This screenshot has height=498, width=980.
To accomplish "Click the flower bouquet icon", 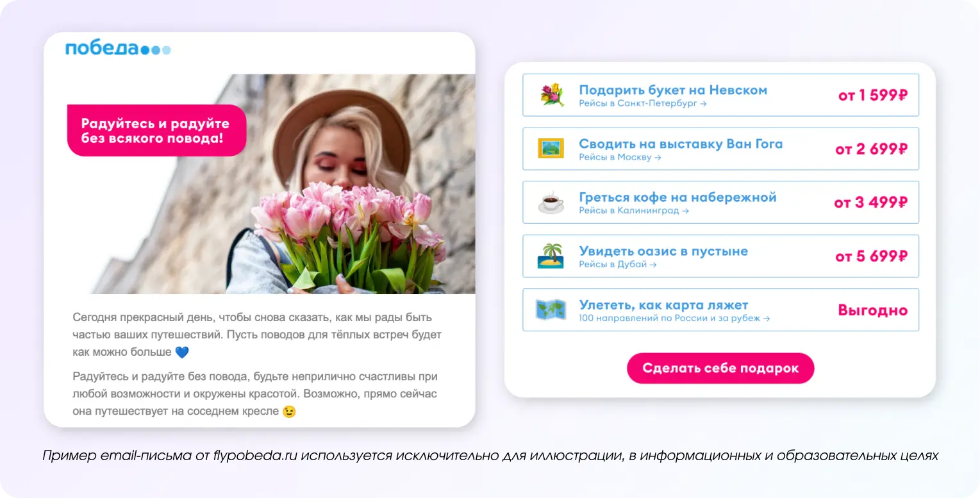I will 551,95.
